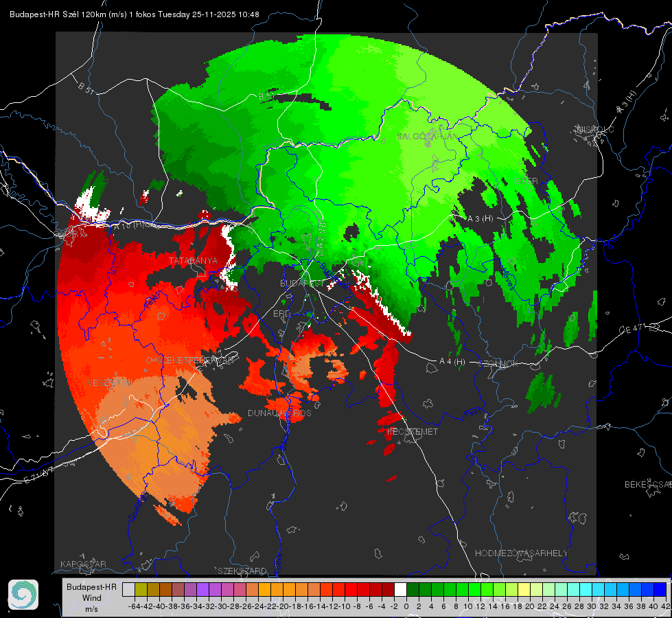
Task: Click the Budapest-HR Wind m/s legend label
Action: (x=91, y=598)
